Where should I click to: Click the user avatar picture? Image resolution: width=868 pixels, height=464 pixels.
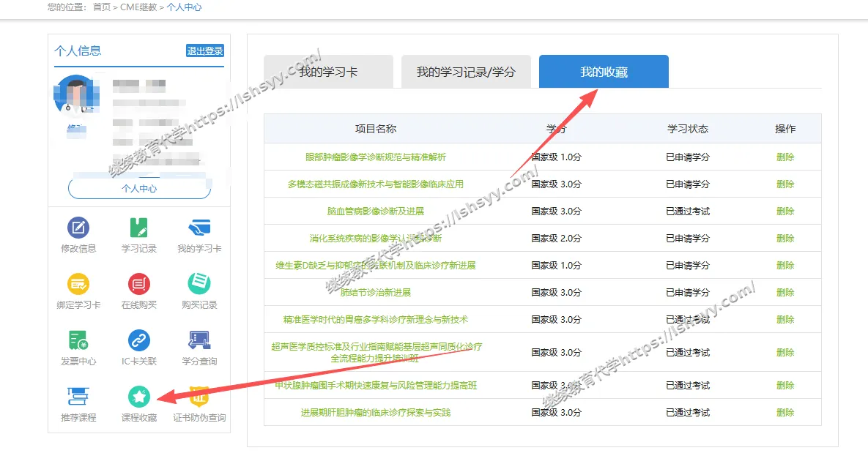(76, 94)
